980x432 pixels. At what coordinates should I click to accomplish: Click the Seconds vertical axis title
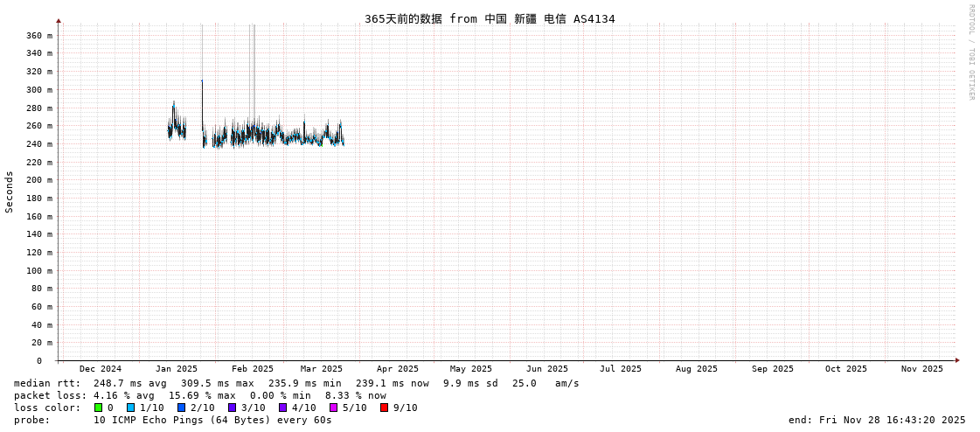click(x=10, y=192)
